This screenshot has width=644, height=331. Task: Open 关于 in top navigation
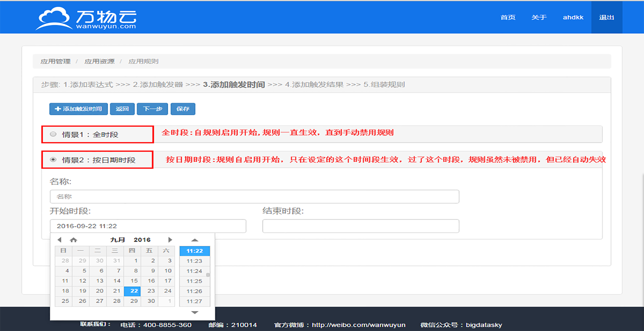tap(539, 17)
